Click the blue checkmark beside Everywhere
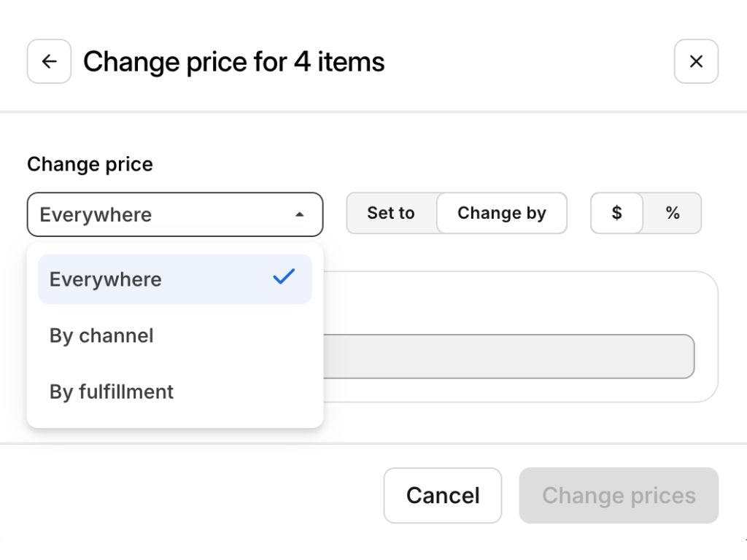Screen dimensions: 747x560 point(284,277)
